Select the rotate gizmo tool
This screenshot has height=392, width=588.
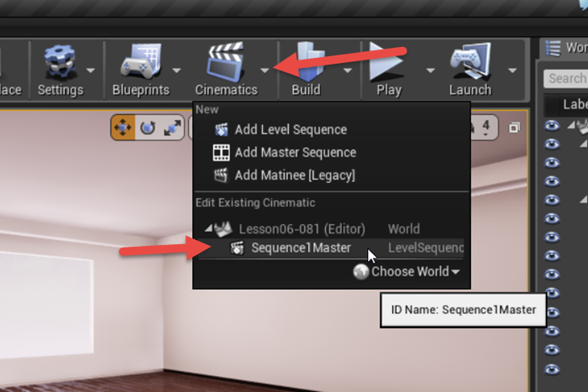coord(148,128)
